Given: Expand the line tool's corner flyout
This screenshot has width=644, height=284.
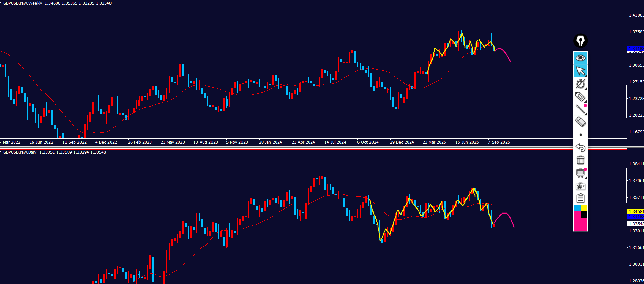Looking at the screenshot, I should click(x=585, y=114).
